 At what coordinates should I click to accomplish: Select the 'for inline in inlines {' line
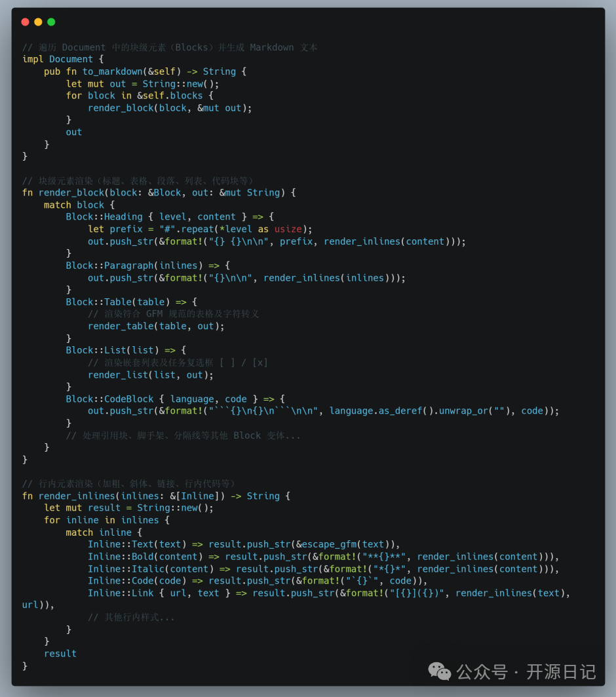coord(107,520)
